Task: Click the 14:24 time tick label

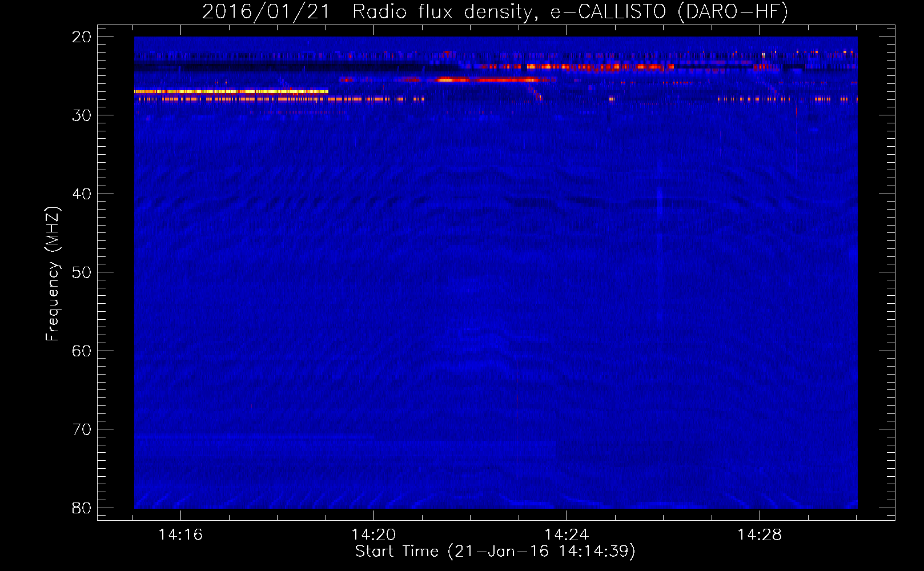Action: pyautogui.click(x=567, y=535)
